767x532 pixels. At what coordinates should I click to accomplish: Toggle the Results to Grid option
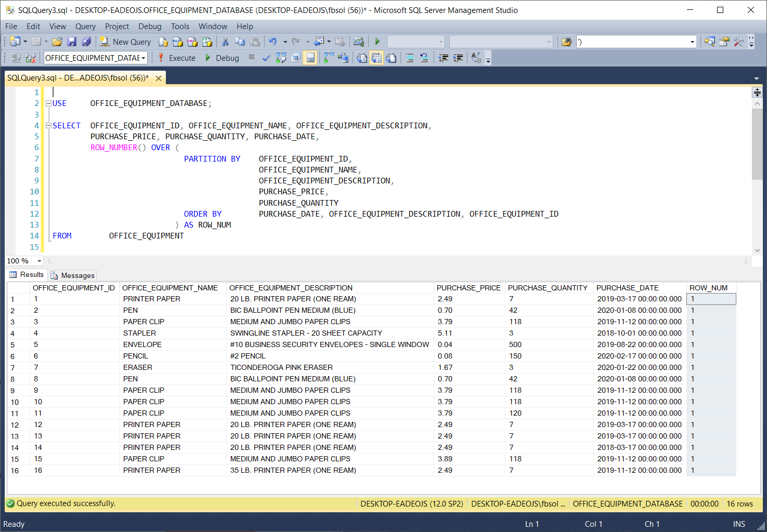(376, 58)
